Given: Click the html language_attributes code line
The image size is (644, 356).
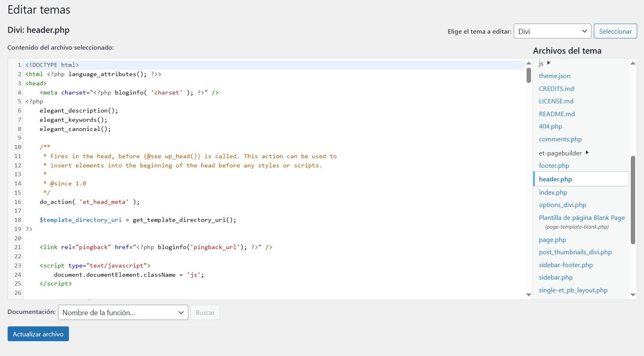Looking at the screenshot, I should point(93,74).
